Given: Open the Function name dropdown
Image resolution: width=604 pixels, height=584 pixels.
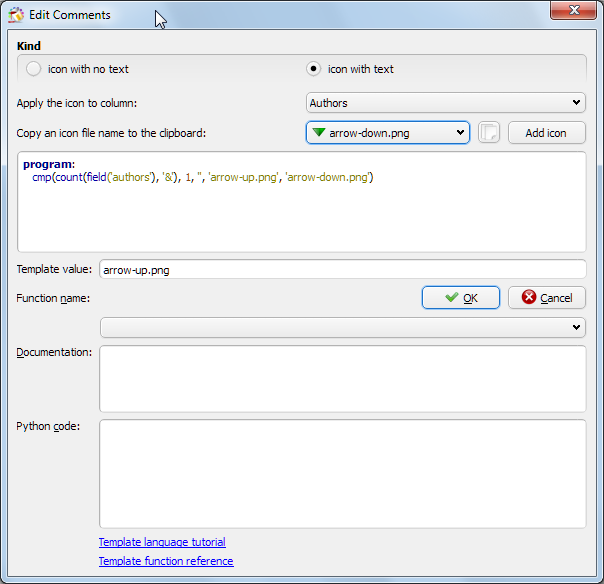Looking at the screenshot, I should point(342,328).
